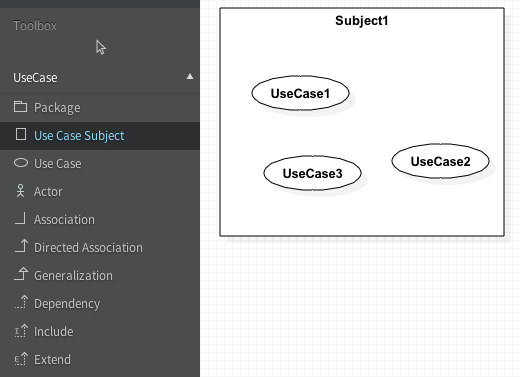Click the Package toolbox label
This screenshot has width=520, height=377.
coord(57,108)
